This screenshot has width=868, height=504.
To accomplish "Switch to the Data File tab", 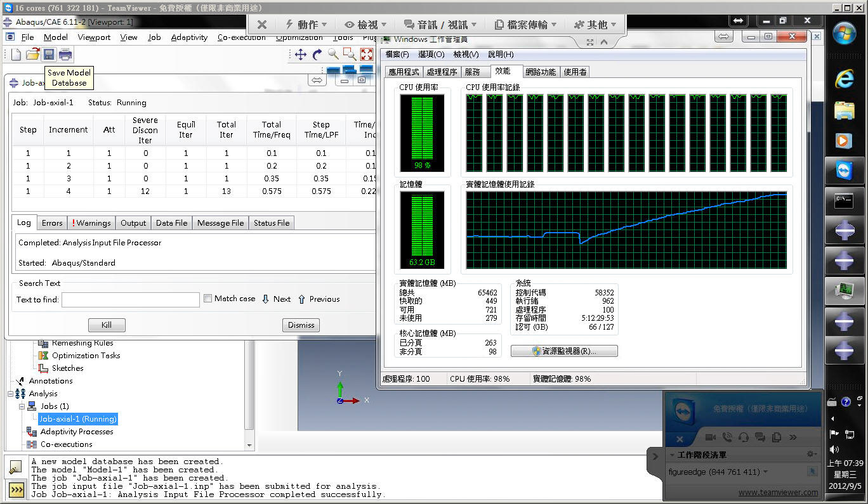I will (x=171, y=223).
